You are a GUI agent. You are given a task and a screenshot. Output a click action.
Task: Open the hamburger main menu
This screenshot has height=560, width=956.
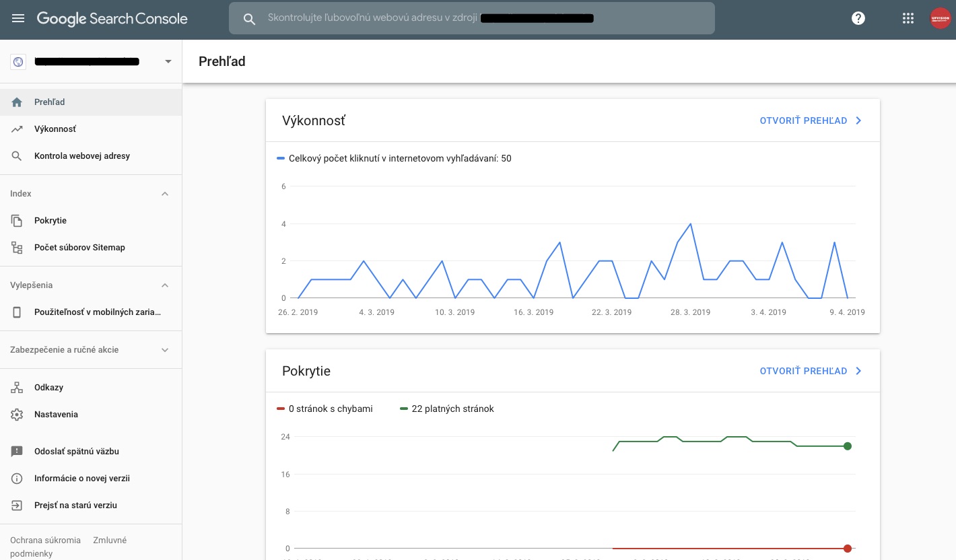click(x=18, y=19)
